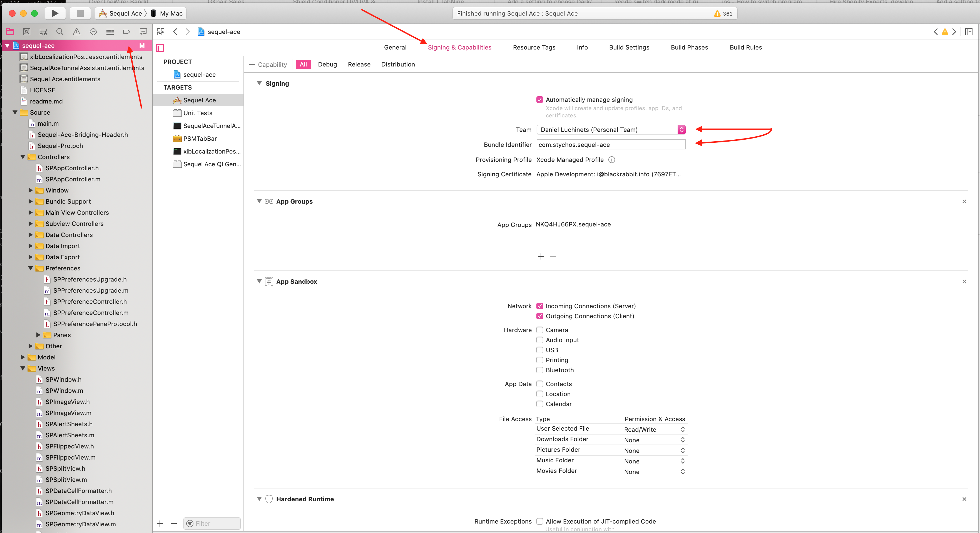Jump to next issue arrow
Viewport: 980px width, 533px height.
click(x=954, y=32)
